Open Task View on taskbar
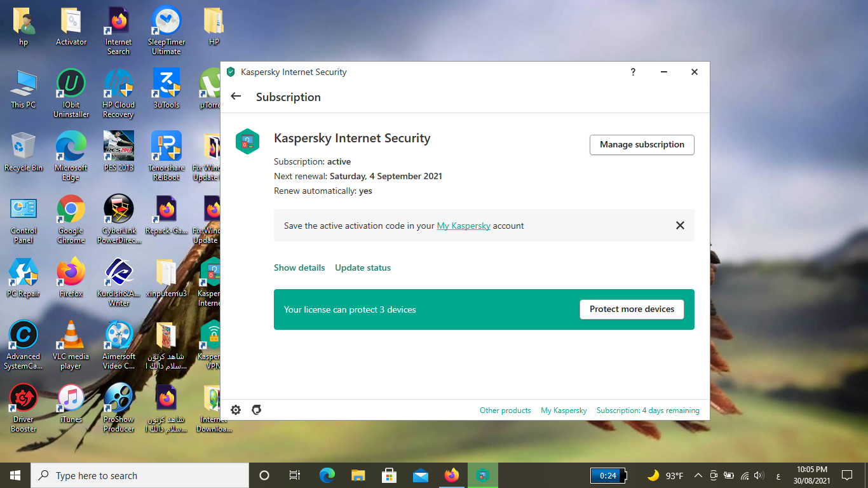868x488 pixels. (x=295, y=475)
